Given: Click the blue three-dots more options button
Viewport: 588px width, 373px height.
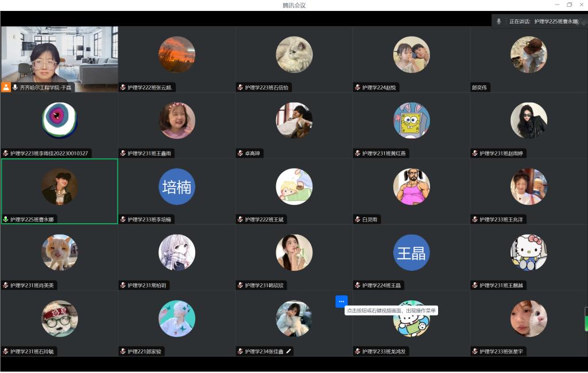Looking at the screenshot, I should pyautogui.click(x=341, y=301).
